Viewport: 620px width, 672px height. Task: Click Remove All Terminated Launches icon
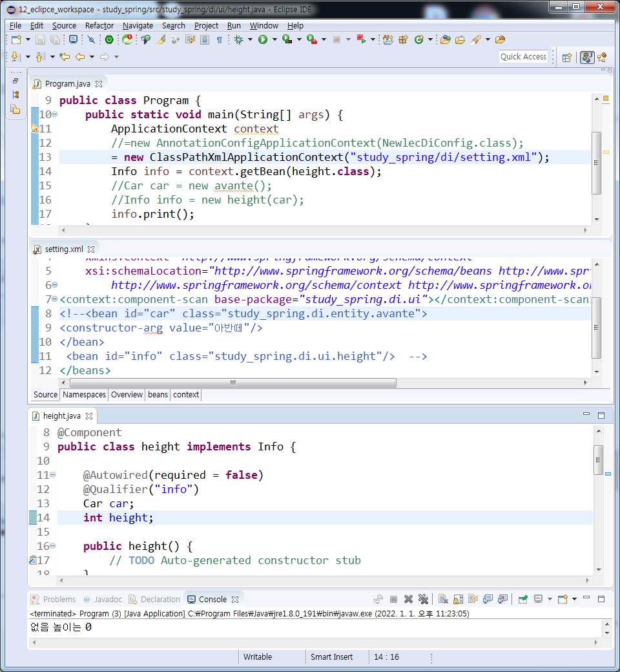pos(423,599)
